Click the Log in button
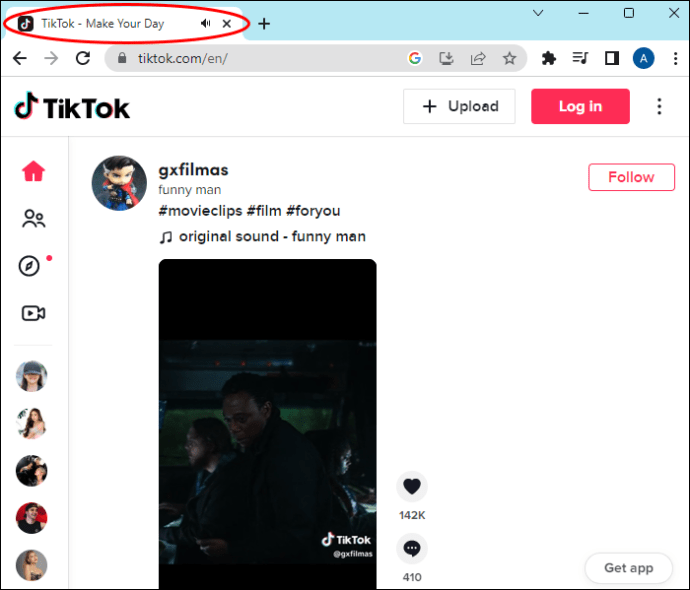The image size is (690, 590). [580, 106]
